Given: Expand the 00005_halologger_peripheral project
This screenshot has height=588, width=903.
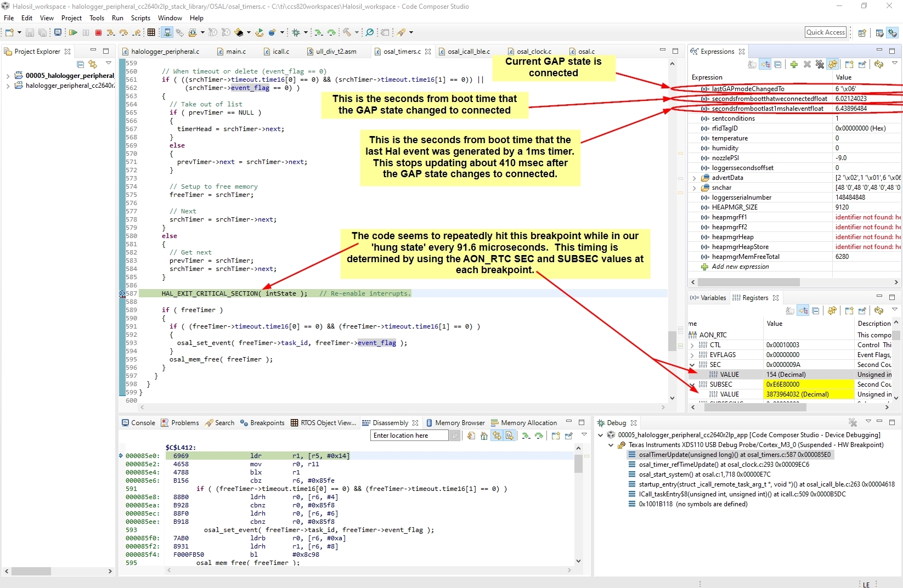Looking at the screenshot, I should coord(8,76).
